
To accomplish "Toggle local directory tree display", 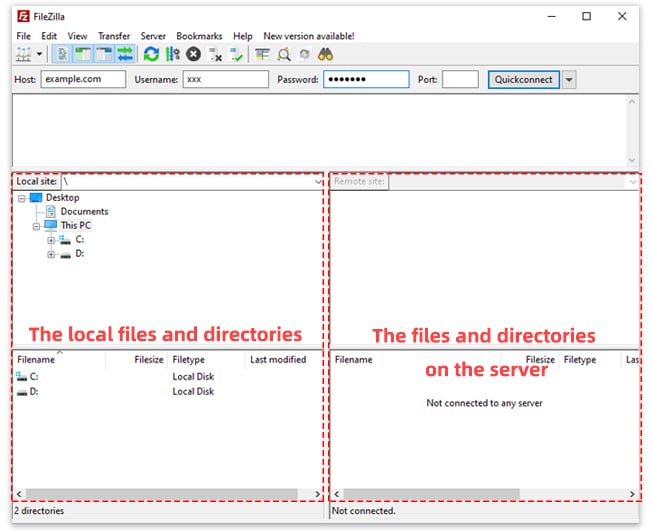I will 83,54.
